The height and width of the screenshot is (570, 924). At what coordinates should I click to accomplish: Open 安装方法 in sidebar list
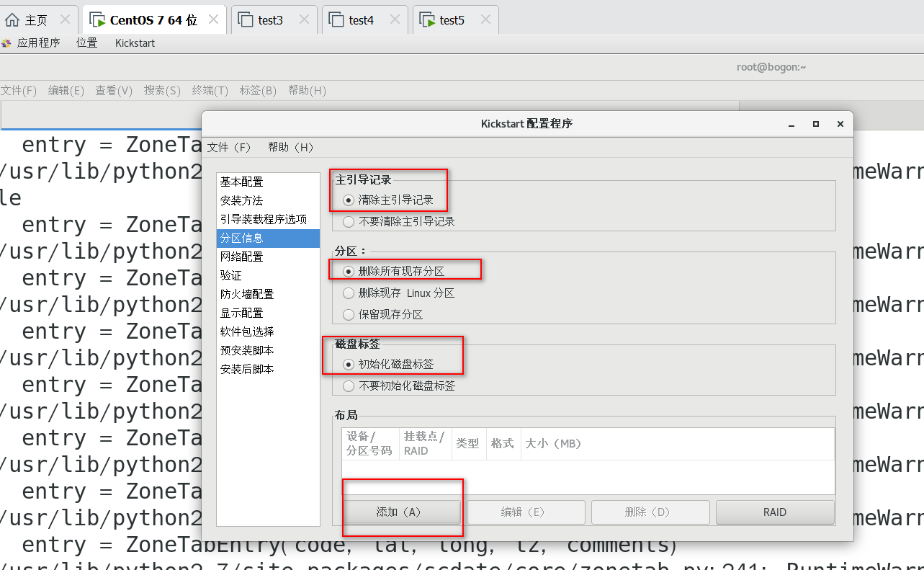(268, 200)
